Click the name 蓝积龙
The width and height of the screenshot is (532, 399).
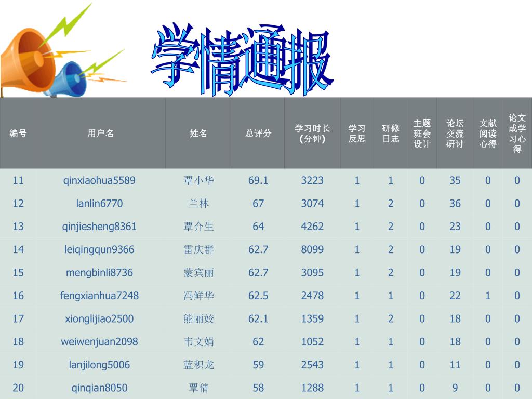point(198,365)
